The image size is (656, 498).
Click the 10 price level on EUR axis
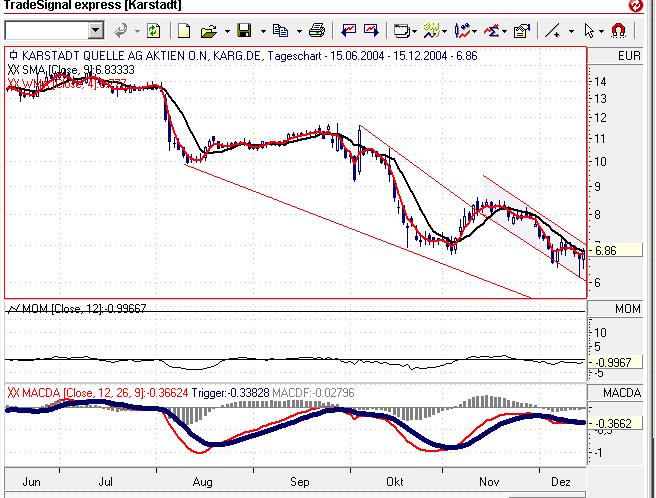point(600,161)
